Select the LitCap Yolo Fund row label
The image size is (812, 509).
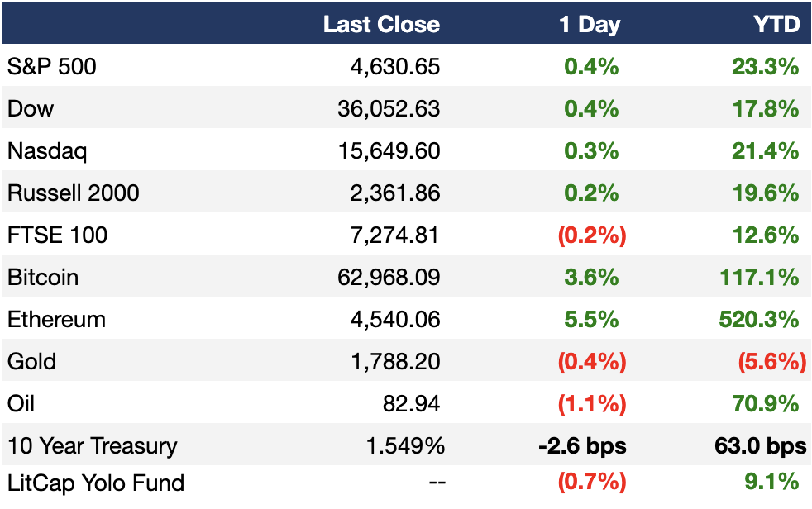96,483
